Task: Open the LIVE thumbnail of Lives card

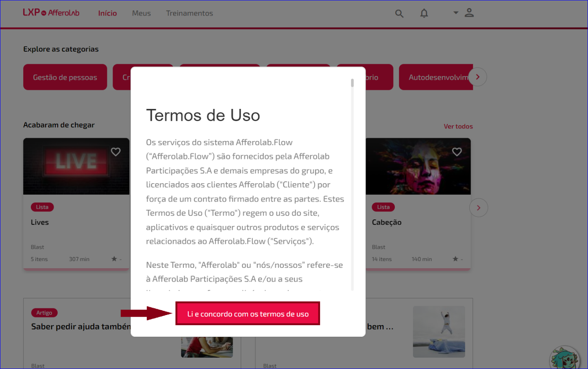Action: point(76,166)
